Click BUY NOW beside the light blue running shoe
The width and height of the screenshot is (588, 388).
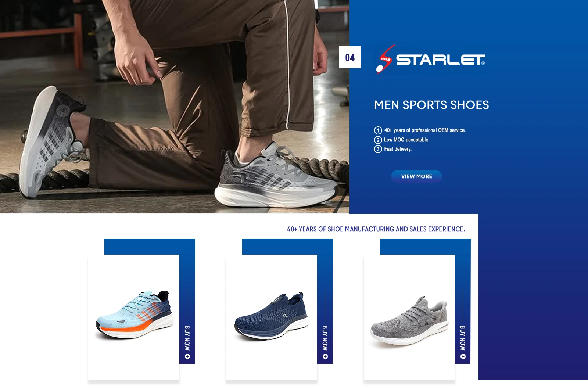coord(187,338)
